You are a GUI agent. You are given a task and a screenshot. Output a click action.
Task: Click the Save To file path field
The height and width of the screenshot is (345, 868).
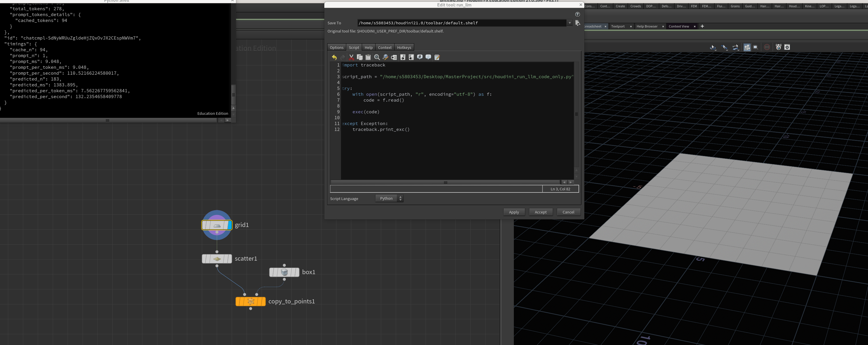[461, 23]
